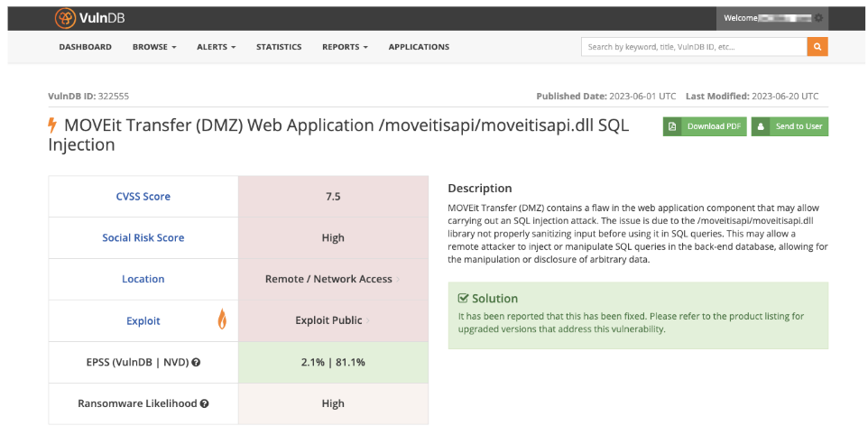Click the VulnDB ID 322555 text
The height and width of the screenshot is (426, 868).
(88, 96)
